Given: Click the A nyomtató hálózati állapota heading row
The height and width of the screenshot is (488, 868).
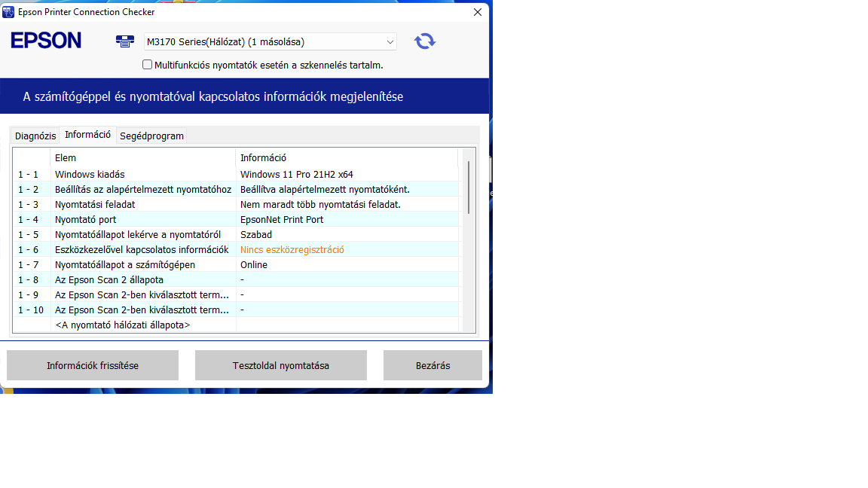Looking at the screenshot, I should (236, 325).
